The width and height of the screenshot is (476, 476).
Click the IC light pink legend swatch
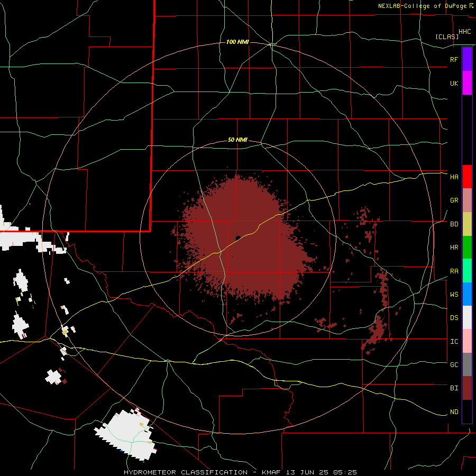[467, 341]
